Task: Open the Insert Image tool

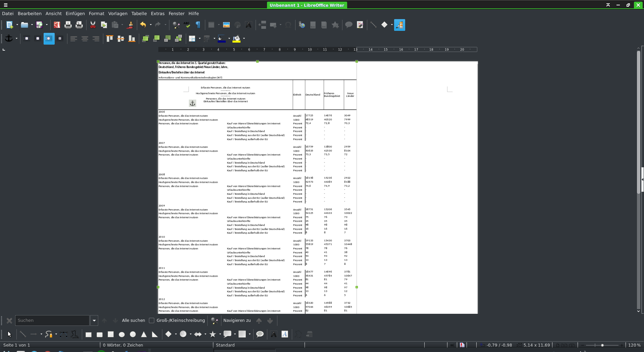Action: point(226,25)
